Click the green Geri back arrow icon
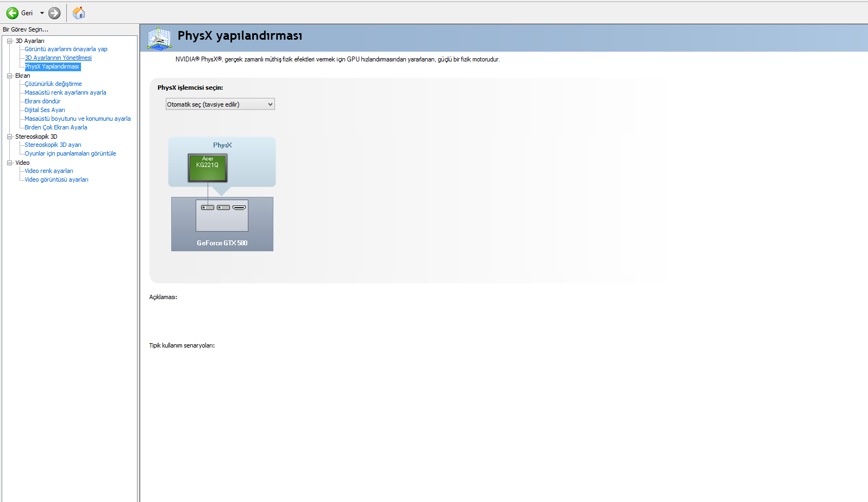The width and height of the screenshot is (868, 502). tap(13, 13)
